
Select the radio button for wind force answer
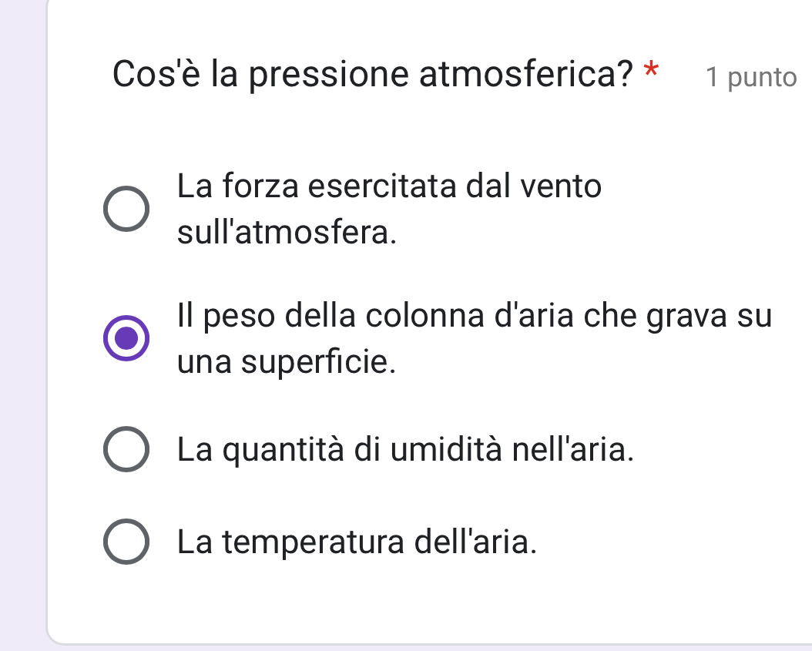[126, 209]
